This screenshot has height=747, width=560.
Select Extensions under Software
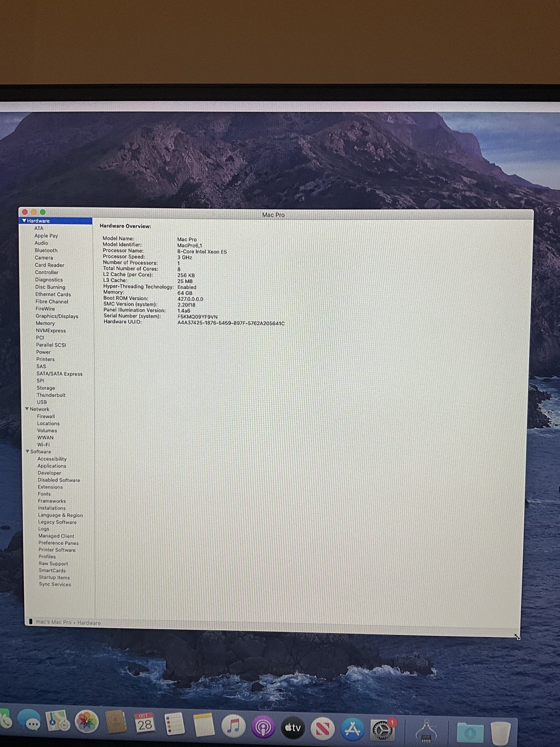pyautogui.click(x=50, y=487)
